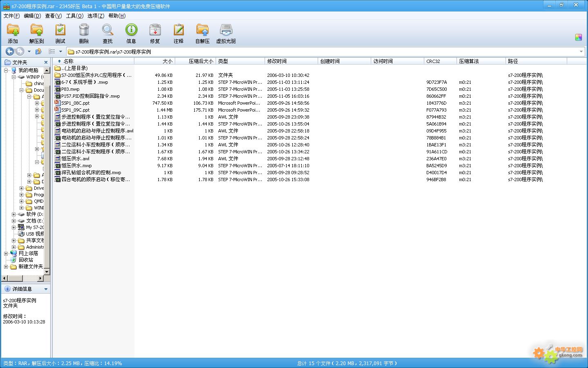Go back with the blue back arrow
Image resolution: width=588 pixels, height=368 pixels.
[x=9, y=52]
